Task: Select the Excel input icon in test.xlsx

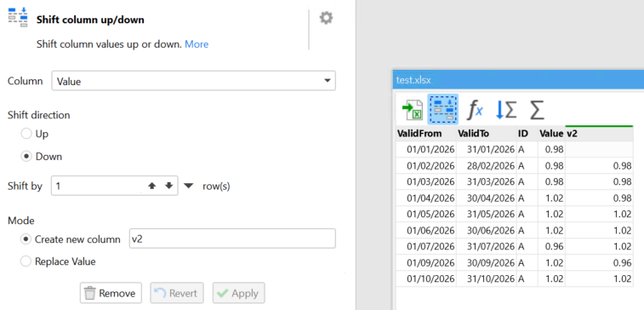Action: click(413, 110)
